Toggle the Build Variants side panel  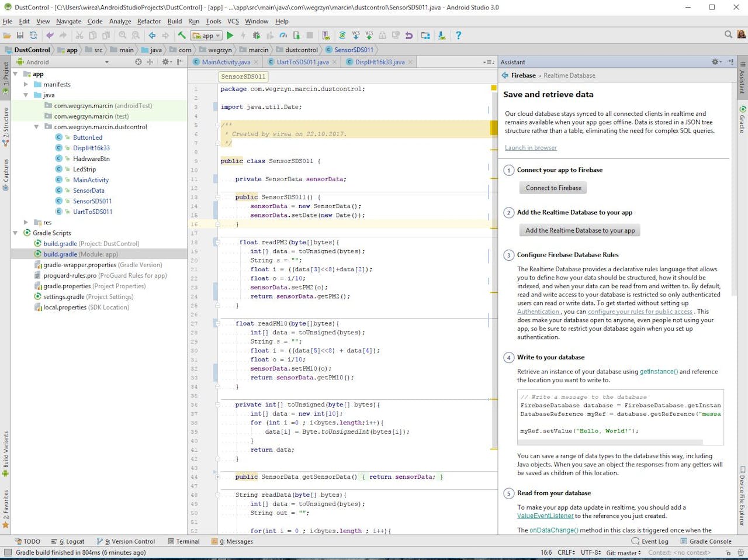6,454
